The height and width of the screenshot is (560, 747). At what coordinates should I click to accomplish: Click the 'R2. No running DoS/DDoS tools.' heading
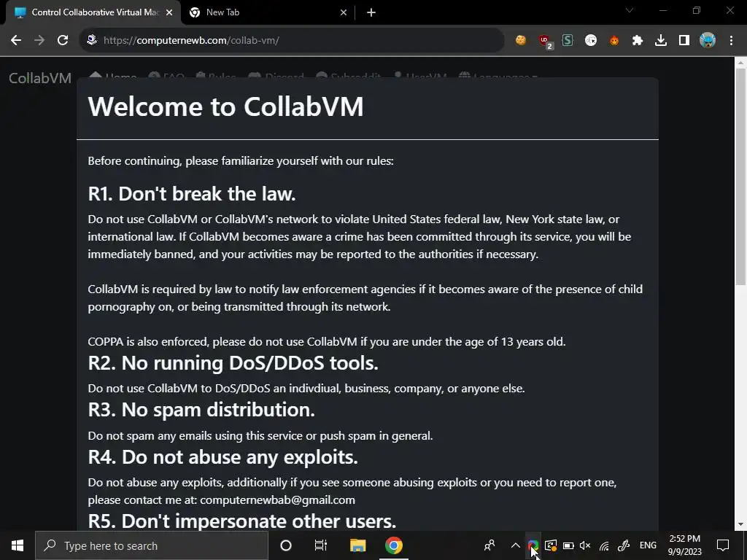pyautogui.click(x=233, y=363)
